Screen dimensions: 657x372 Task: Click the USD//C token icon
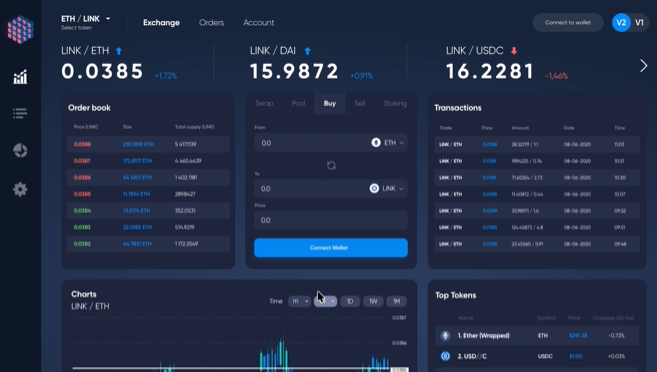(x=445, y=356)
